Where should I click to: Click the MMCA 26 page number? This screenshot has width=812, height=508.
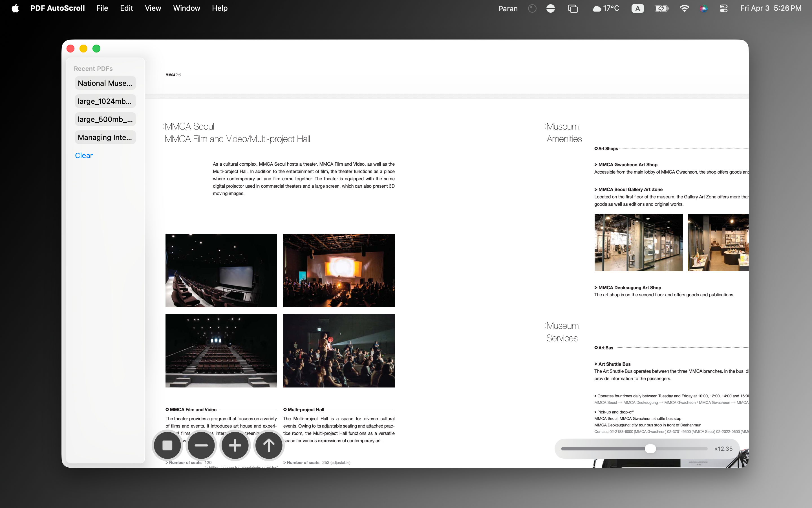173,75
